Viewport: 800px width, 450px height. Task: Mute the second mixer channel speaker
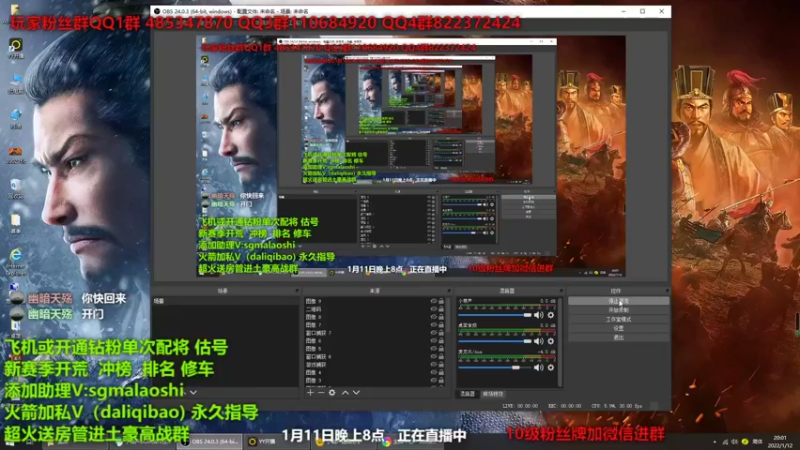point(539,341)
